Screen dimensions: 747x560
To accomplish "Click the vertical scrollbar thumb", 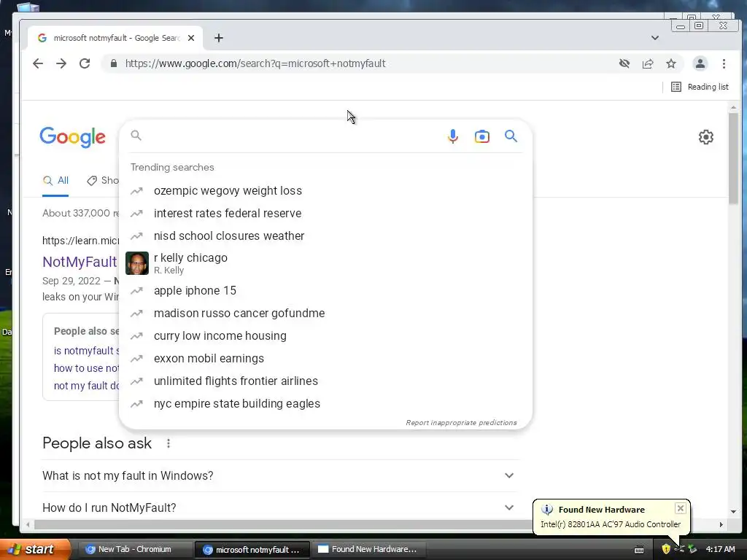I will [x=733, y=157].
